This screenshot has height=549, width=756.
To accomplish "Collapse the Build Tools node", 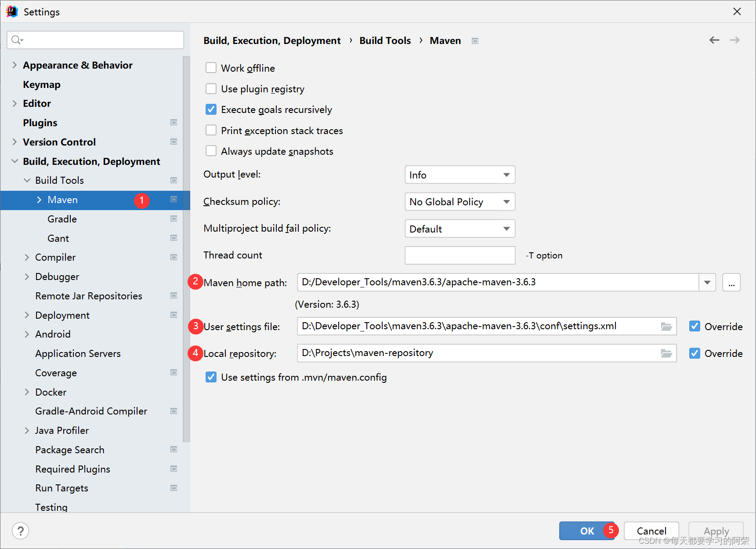I will click(27, 180).
